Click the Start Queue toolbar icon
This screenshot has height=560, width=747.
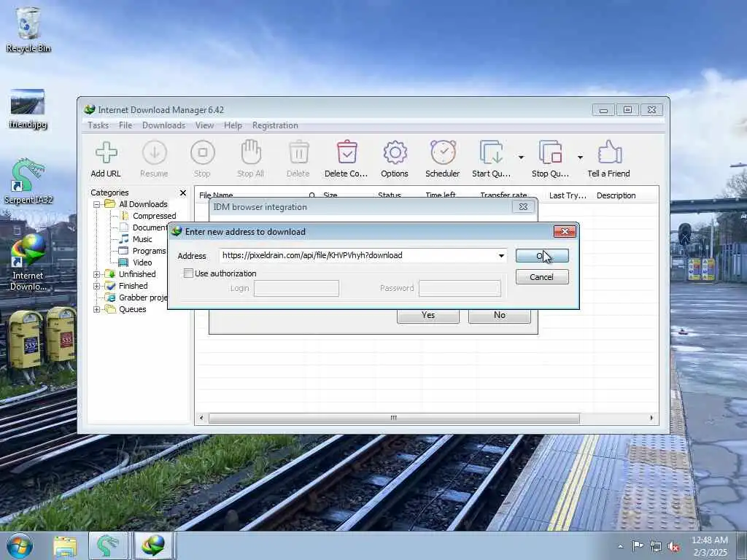(x=491, y=153)
